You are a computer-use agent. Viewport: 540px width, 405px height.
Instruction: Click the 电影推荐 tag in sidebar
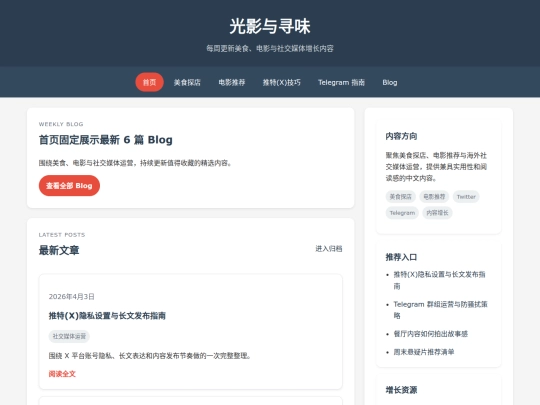tap(434, 197)
